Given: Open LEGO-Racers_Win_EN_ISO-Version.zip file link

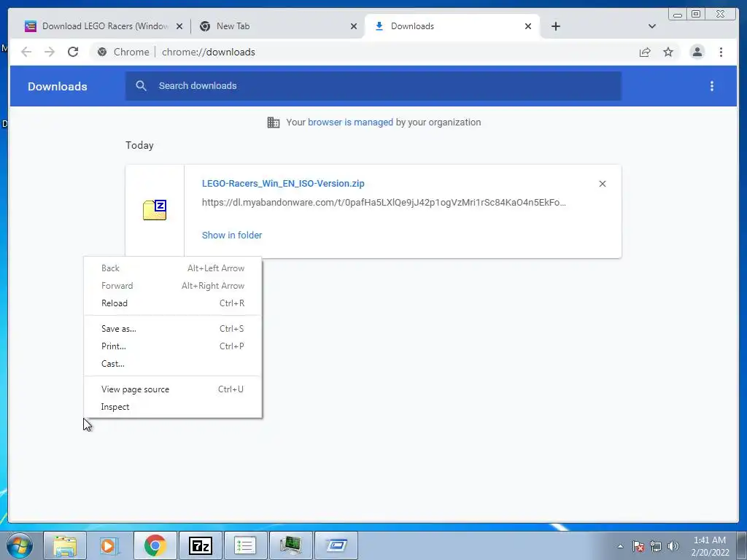Looking at the screenshot, I should coord(283,183).
